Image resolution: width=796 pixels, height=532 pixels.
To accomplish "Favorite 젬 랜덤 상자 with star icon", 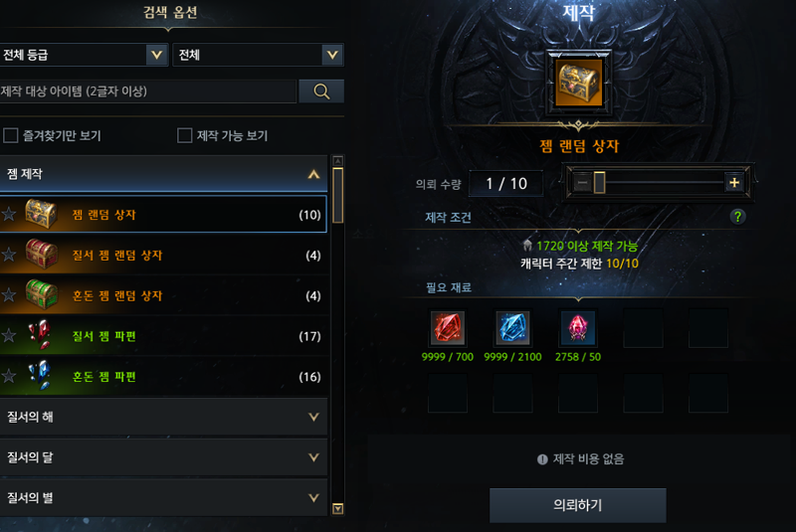I will pos(9,215).
